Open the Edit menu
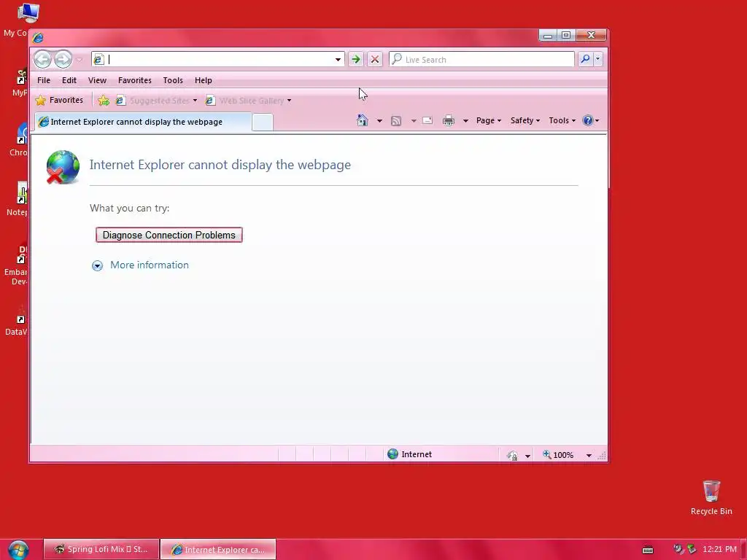Screen dimensions: 747x560 coord(69,80)
